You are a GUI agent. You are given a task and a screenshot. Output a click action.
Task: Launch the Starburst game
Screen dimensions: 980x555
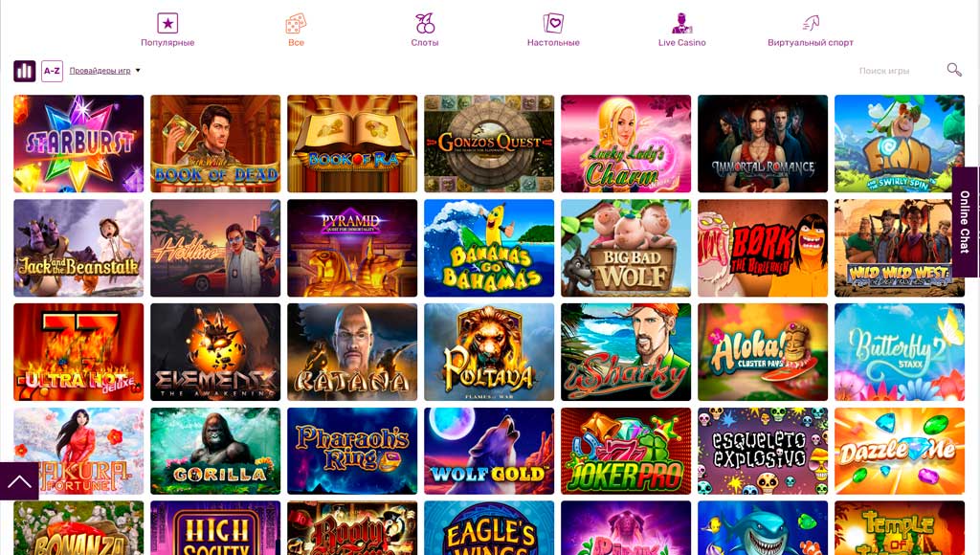78,144
